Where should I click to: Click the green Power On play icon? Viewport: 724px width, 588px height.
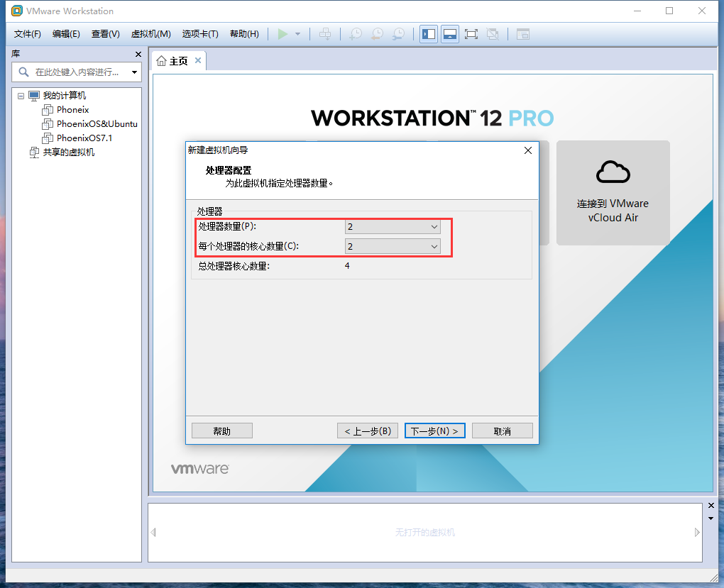pyautogui.click(x=283, y=34)
